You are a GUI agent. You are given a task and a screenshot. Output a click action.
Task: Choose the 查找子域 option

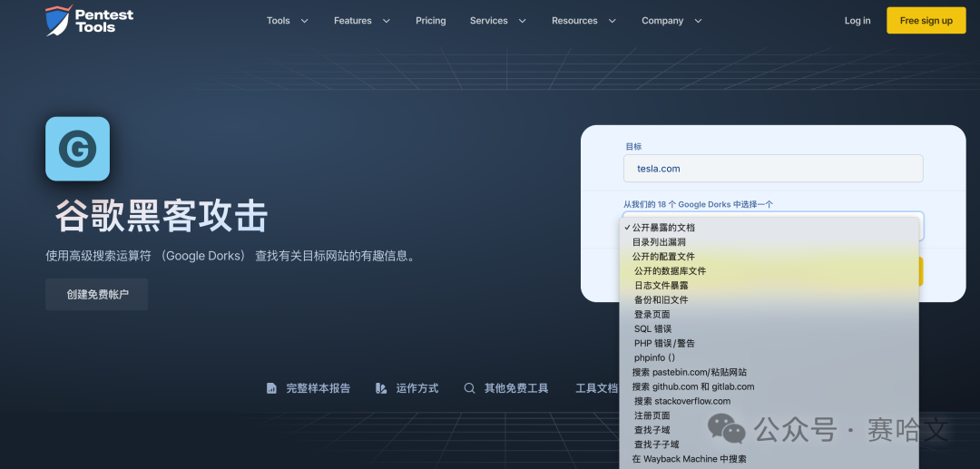769,430
